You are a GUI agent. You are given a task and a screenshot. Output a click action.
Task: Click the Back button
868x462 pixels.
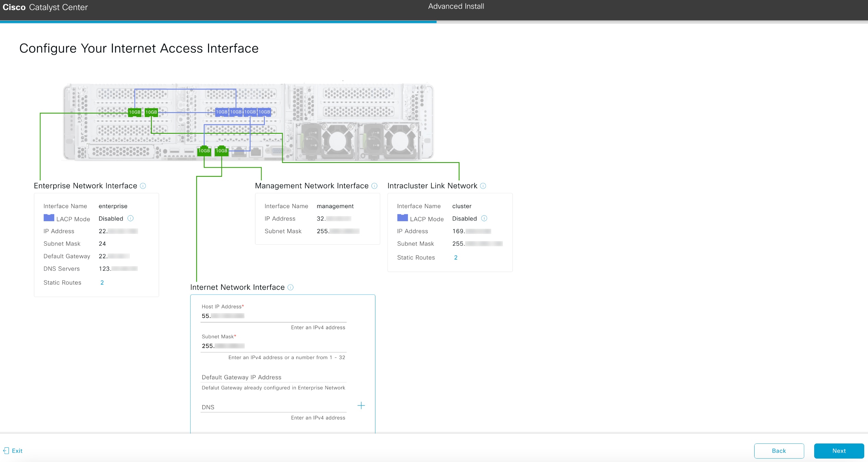pyautogui.click(x=779, y=451)
